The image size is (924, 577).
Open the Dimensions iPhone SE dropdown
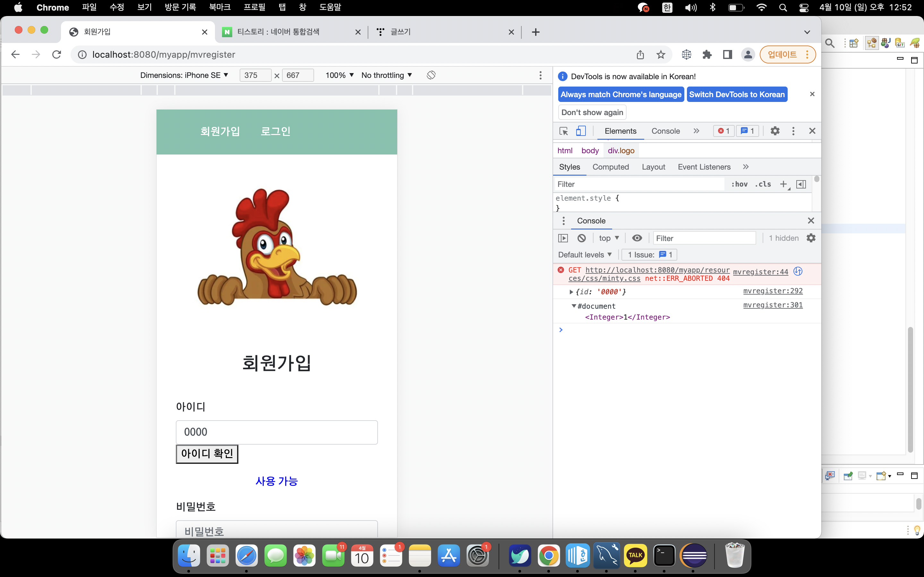[x=184, y=75]
